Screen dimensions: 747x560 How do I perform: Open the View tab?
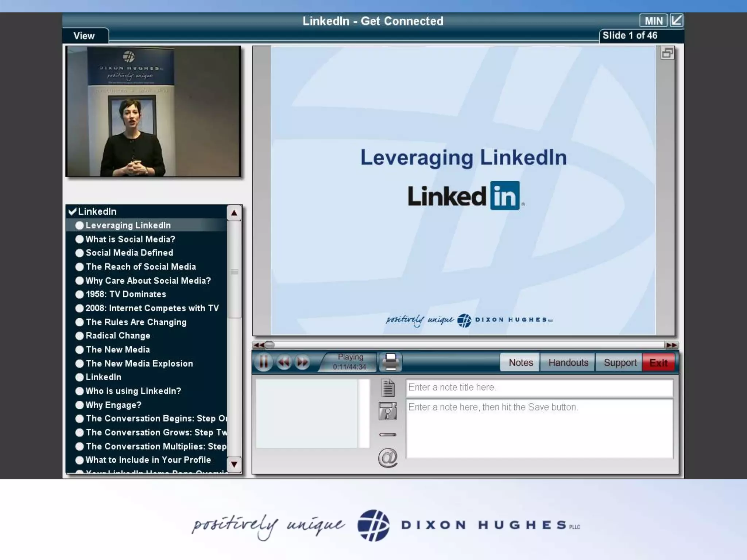coord(84,36)
